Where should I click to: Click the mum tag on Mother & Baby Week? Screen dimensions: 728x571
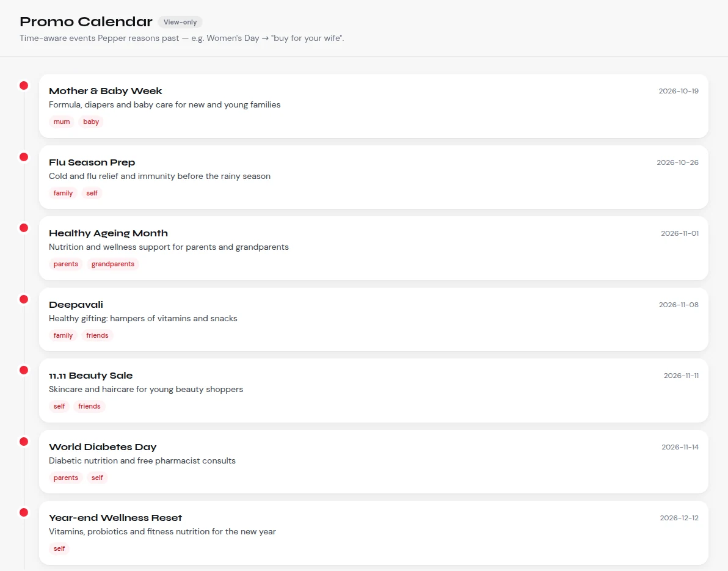62,122
